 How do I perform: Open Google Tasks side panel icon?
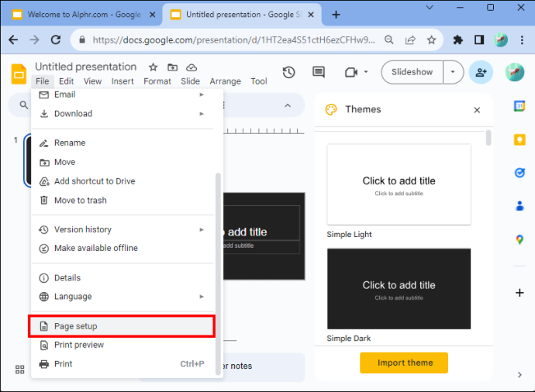(519, 173)
